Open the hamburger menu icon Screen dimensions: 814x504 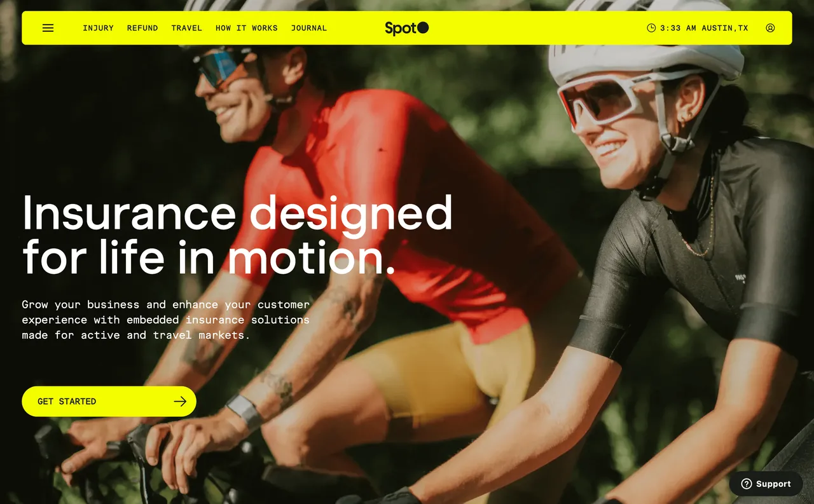pyautogui.click(x=48, y=28)
